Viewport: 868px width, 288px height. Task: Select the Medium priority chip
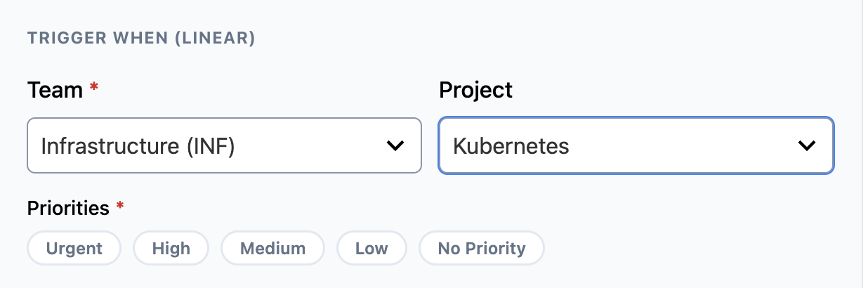272,248
